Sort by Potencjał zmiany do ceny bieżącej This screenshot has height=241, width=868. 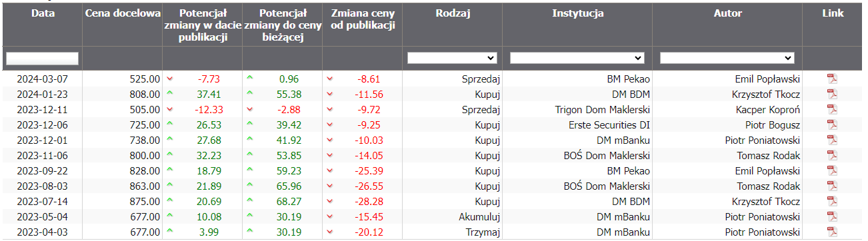283,25
